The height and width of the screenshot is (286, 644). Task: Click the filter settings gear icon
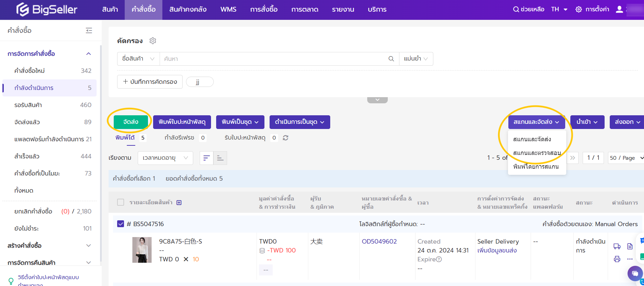(153, 41)
